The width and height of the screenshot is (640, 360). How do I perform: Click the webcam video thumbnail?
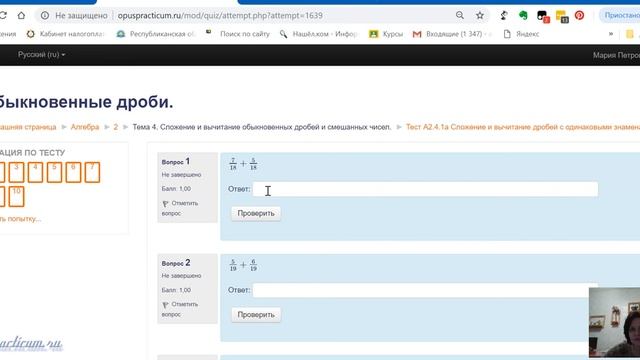click(x=614, y=322)
